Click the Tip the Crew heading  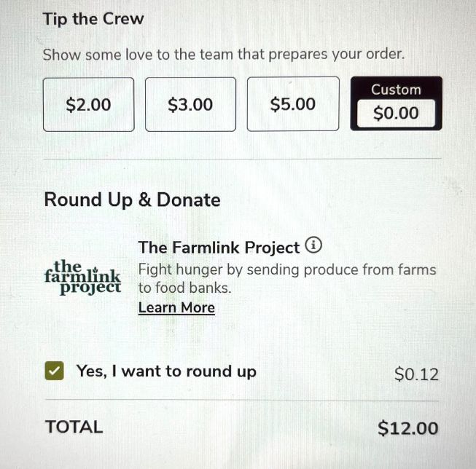click(x=93, y=19)
